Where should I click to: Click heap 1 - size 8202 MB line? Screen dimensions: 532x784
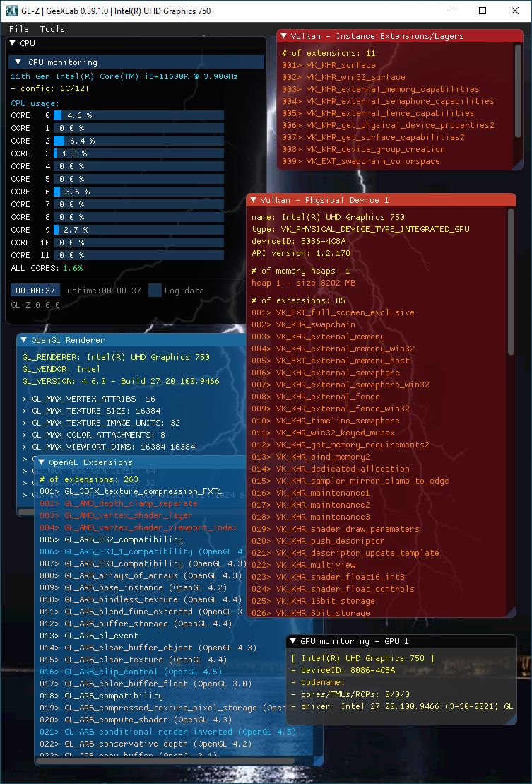(x=303, y=283)
